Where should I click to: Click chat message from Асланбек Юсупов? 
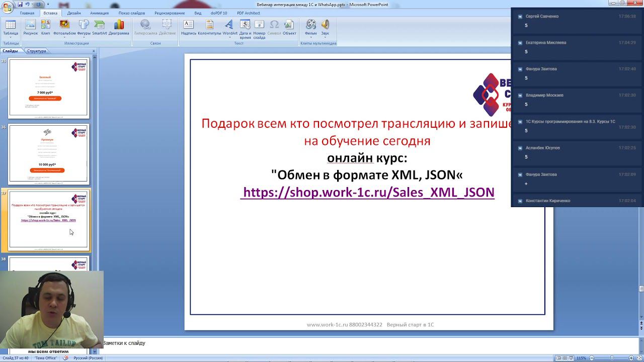click(x=577, y=152)
